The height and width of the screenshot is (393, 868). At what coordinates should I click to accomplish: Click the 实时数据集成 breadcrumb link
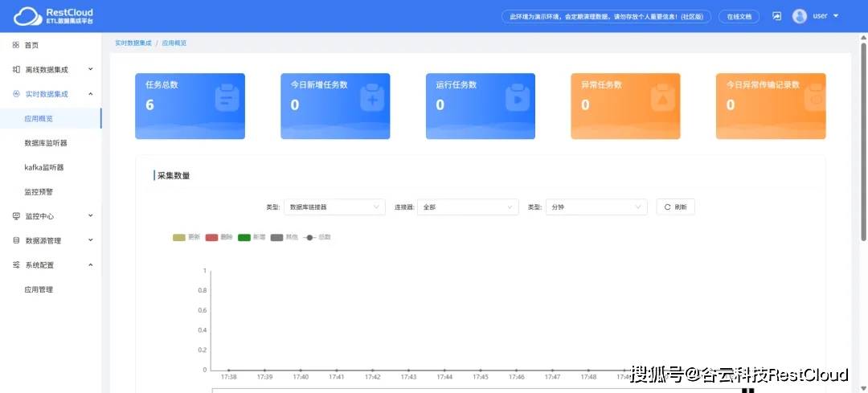pos(133,43)
